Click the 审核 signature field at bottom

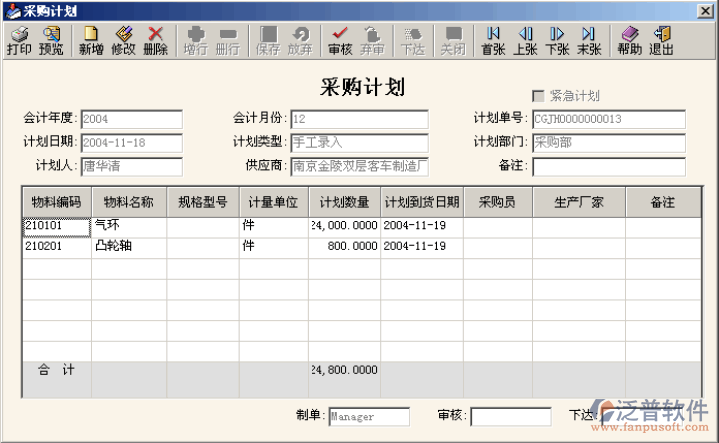[509, 416]
